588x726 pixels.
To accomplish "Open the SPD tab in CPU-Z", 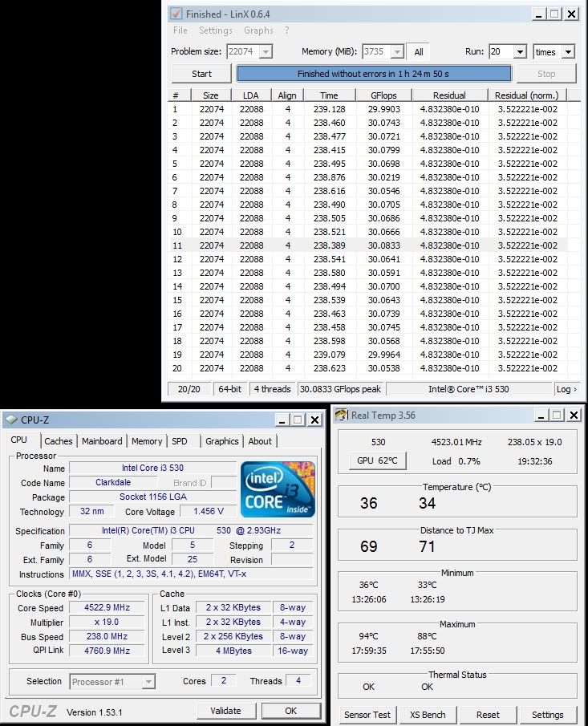I will pyautogui.click(x=180, y=441).
